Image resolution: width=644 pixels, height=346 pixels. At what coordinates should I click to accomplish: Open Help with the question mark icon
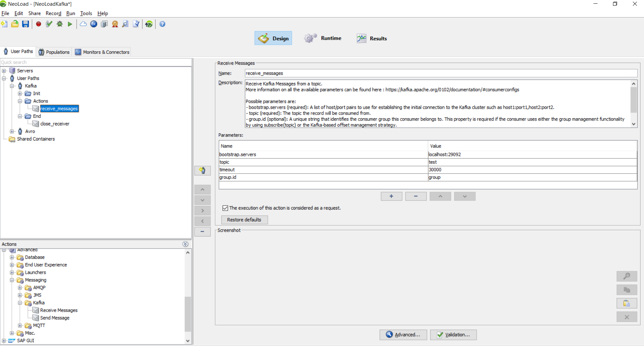162,24
